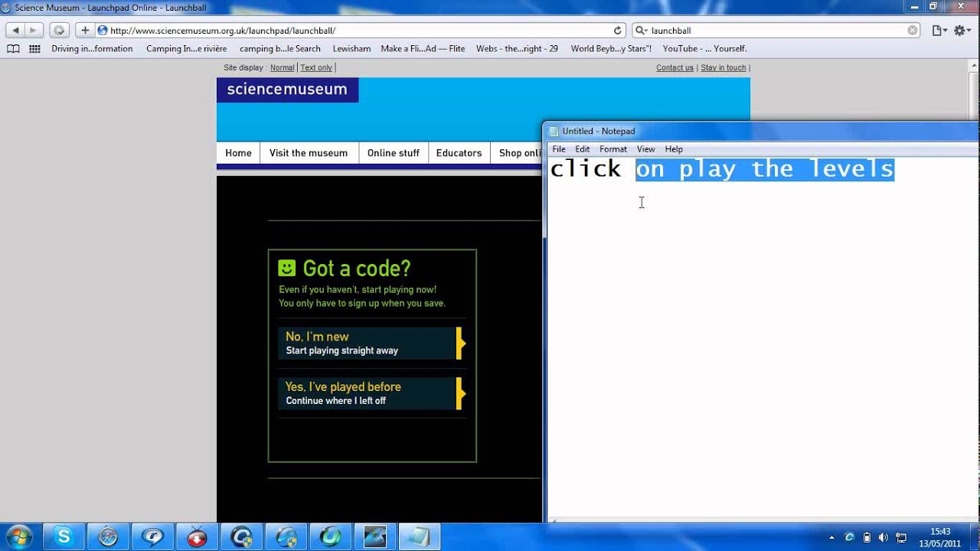
Task: Click the Show desktop strip
Action: (975, 537)
